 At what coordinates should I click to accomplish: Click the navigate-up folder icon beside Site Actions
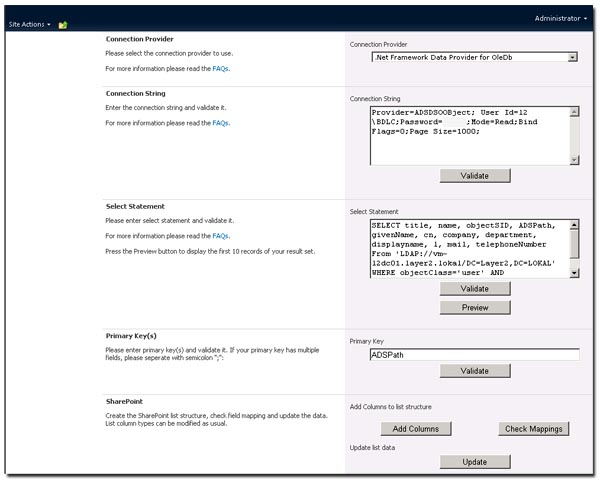point(63,24)
